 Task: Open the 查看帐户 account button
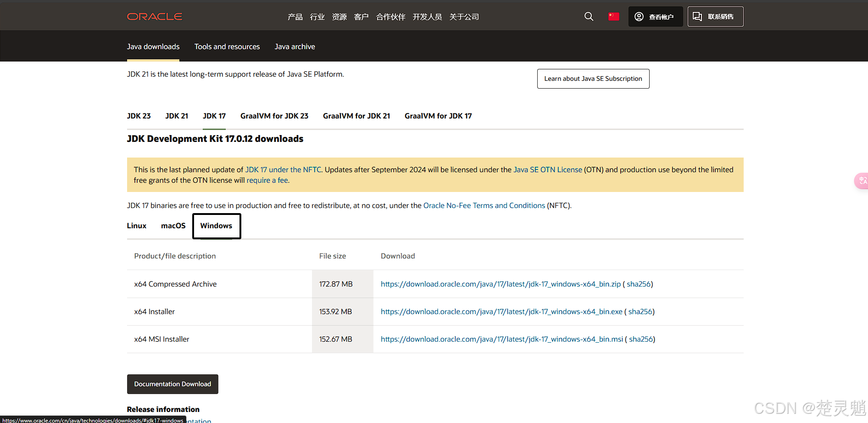coord(656,17)
